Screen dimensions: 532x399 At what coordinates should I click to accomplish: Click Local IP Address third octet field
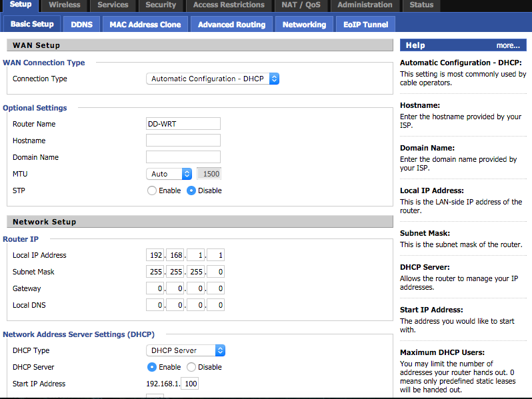[195, 255]
